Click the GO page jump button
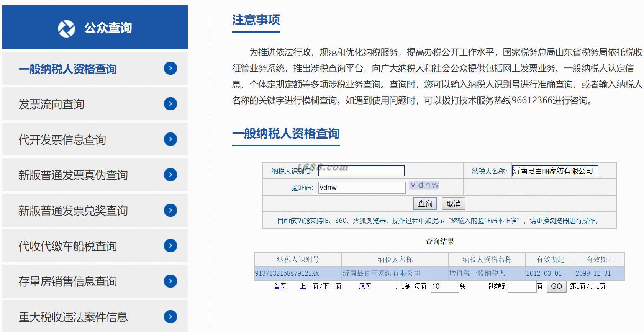This screenshot has width=644, height=332. pyautogui.click(x=556, y=286)
